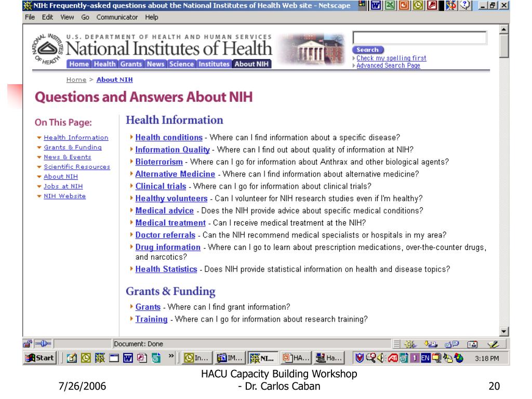Open the Communicator menu
The width and height of the screenshot is (532, 399).
click(117, 17)
